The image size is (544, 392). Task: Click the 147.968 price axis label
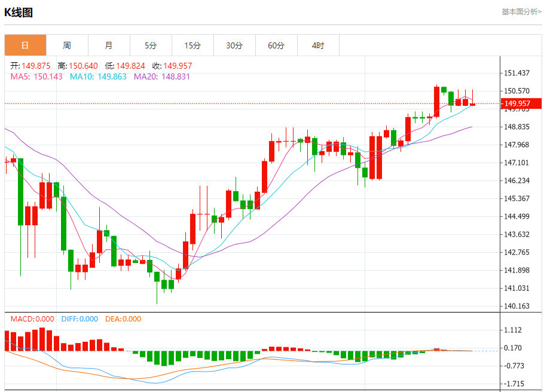[517, 145]
